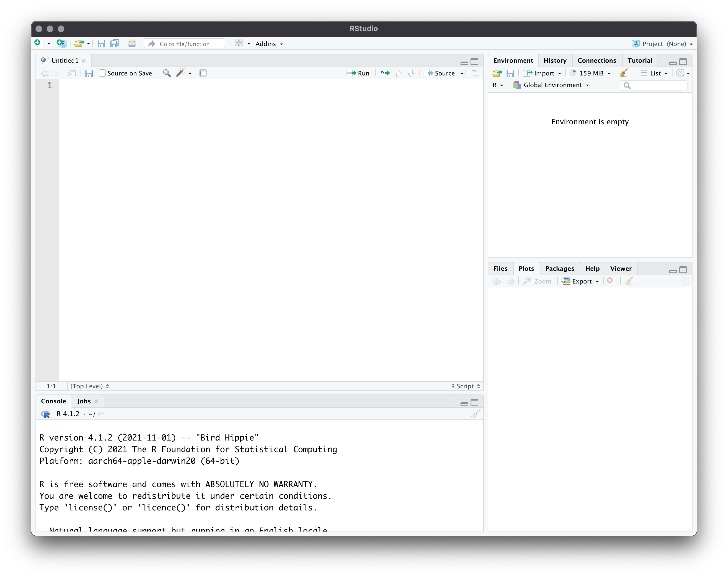Refresh the environment icon
Viewport: 728px width, 577px height.
tap(680, 73)
